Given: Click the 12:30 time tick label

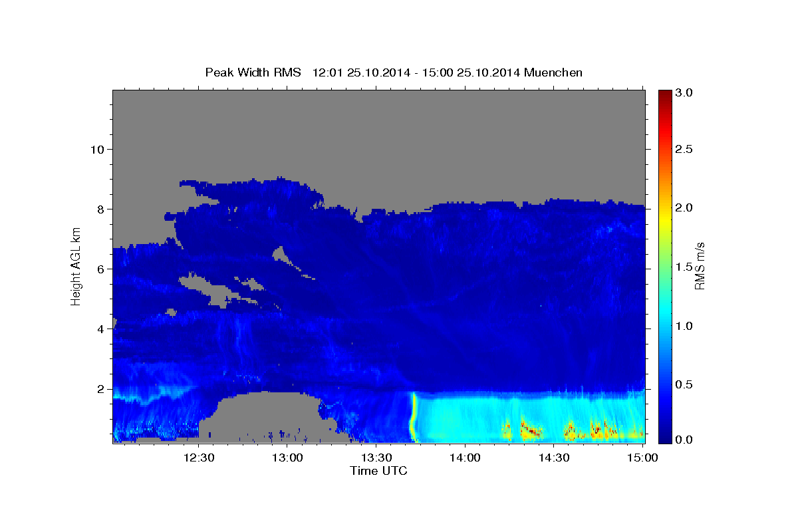Looking at the screenshot, I should pos(199,458).
